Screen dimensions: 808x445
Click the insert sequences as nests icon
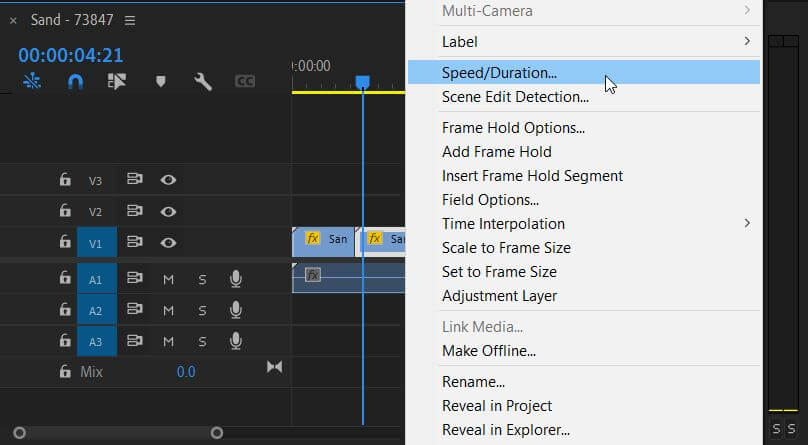[32, 82]
